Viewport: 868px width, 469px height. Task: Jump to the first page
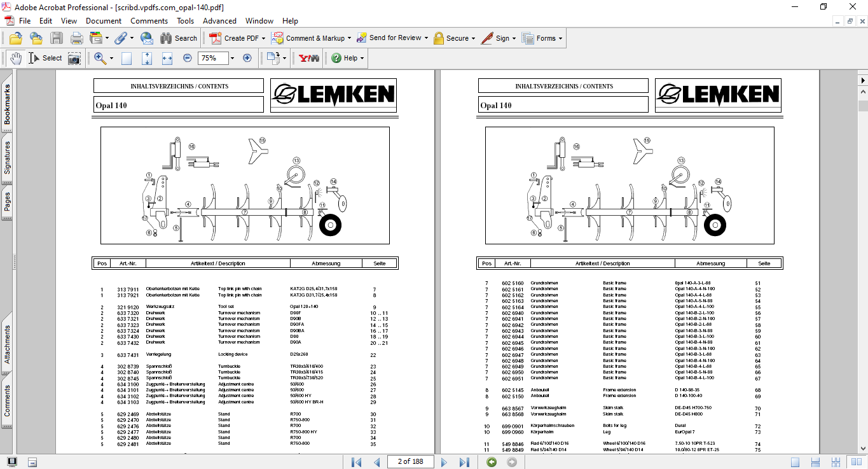pos(356,462)
